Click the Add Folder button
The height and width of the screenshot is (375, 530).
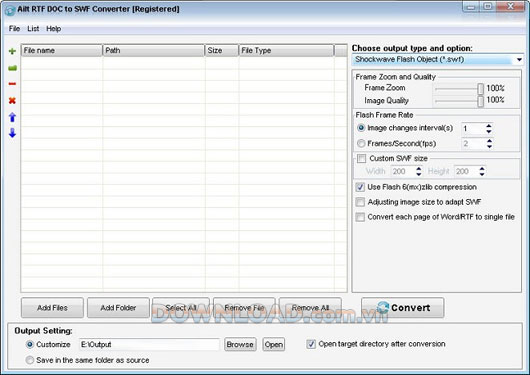pos(118,308)
